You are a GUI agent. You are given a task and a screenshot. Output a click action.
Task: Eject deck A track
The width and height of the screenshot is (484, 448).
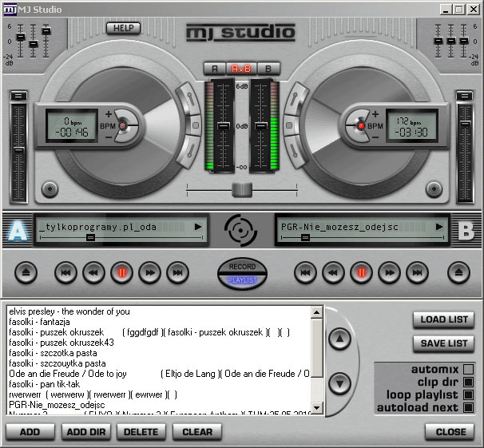[26, 272]
